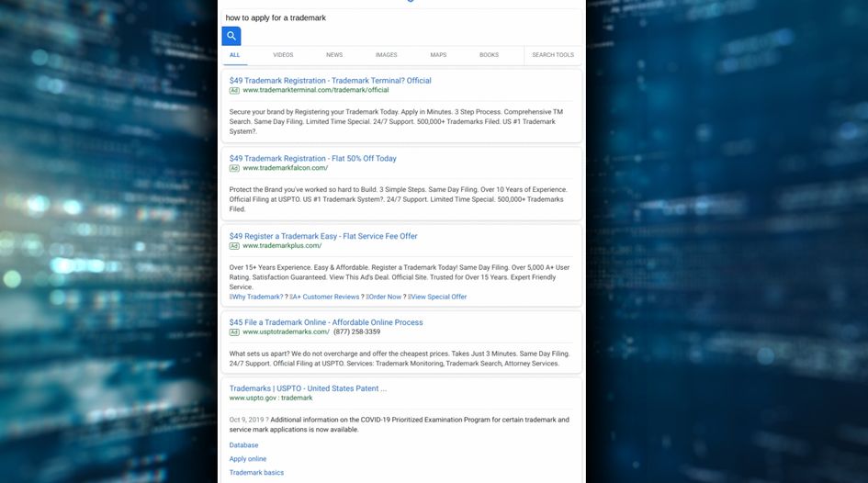Image resolution: width=868 pixels, height=483 pixels.
Task: Select the ALL results tab
Action: coord(235,55)
